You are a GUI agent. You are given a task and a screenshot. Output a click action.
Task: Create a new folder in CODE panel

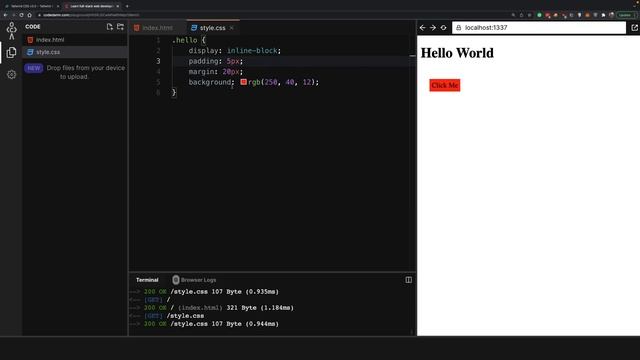click(120, 27)
